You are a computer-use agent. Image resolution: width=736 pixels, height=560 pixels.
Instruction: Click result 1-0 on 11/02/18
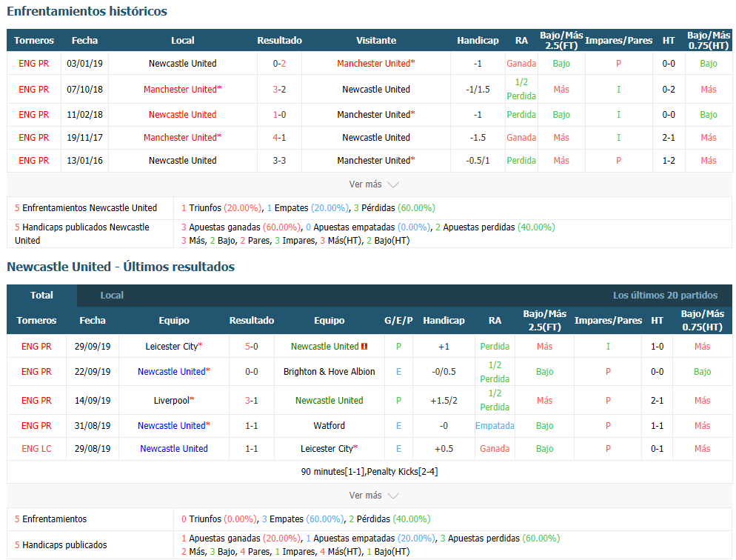(x=279, y=115)
